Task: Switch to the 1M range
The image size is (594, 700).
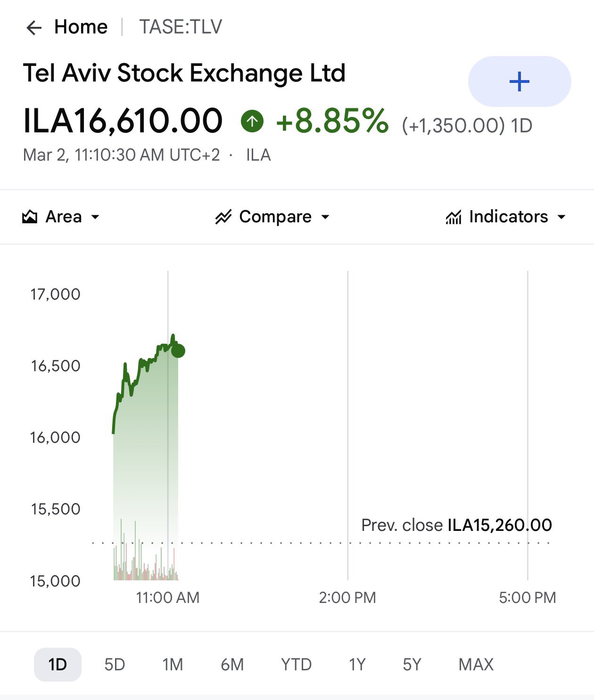Action: 173,665
